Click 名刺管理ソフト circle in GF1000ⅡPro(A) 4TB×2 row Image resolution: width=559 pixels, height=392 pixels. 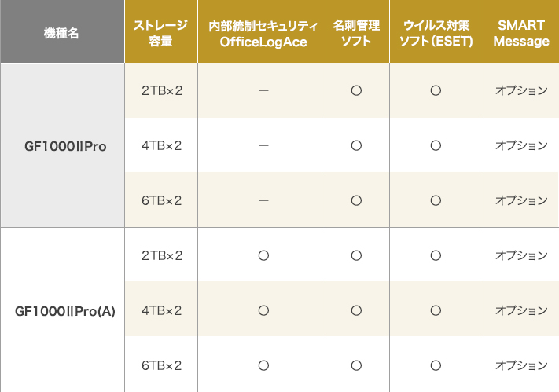[x=356, y=310]
